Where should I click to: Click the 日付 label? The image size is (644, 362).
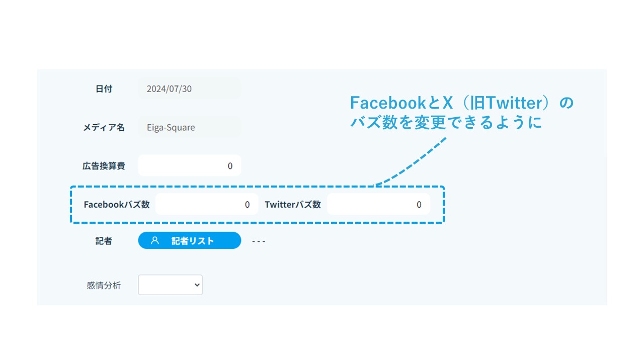pyautogui.click(x=104, y=88)
